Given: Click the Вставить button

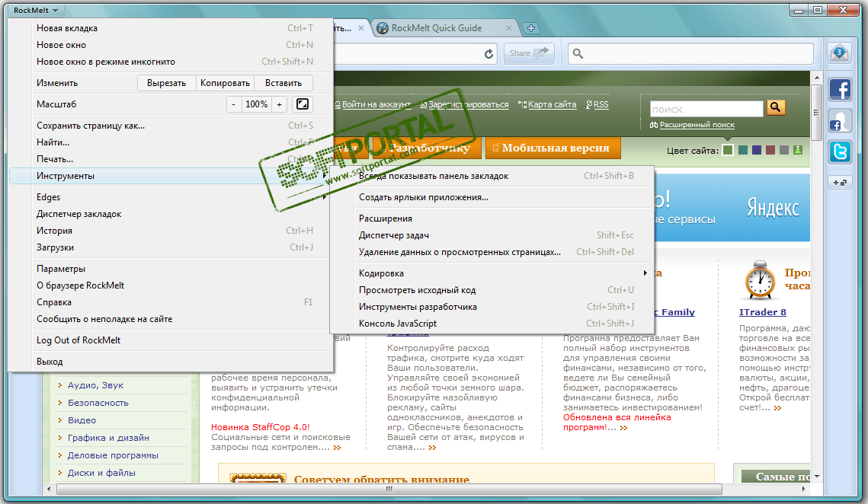Looking at the screenshot, I should pos(283,83).
